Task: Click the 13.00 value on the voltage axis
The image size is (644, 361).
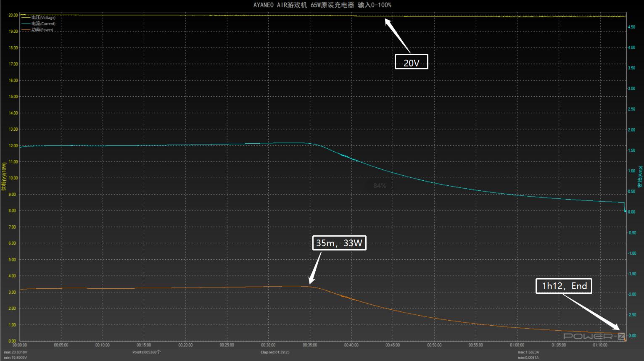Action: [13, 129]
